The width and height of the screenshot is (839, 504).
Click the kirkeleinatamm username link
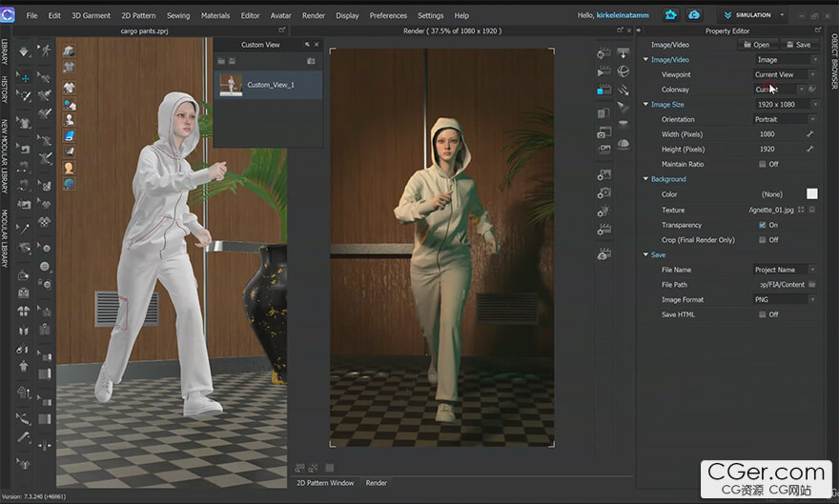click(623, 15)
